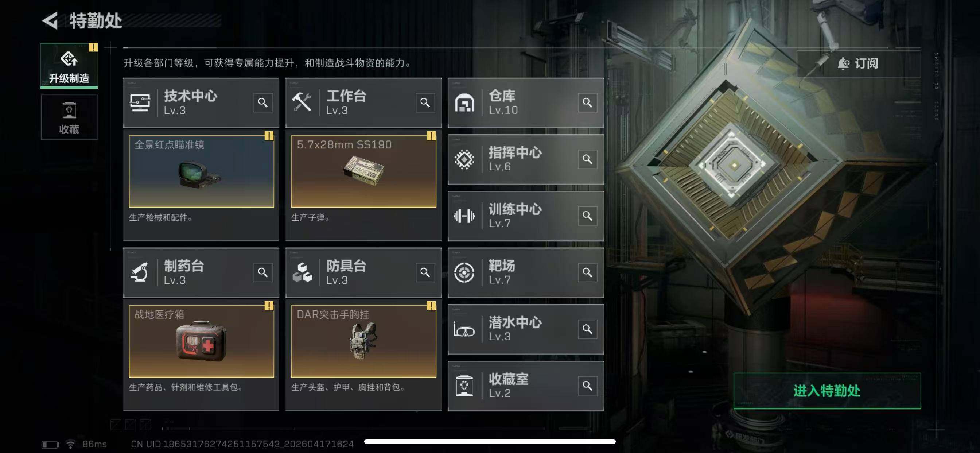Open magnifier details for 制药台
This screenshot has width=980, height=453.
(263, 272)
